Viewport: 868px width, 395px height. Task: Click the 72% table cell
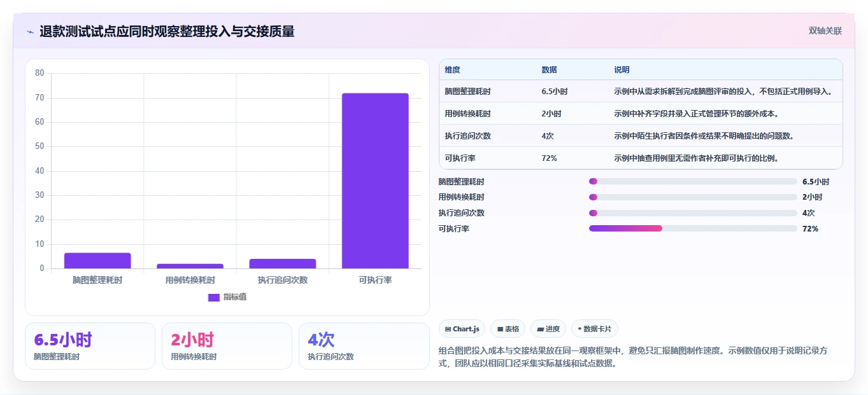pyautogui.click(x=549, y=158)
